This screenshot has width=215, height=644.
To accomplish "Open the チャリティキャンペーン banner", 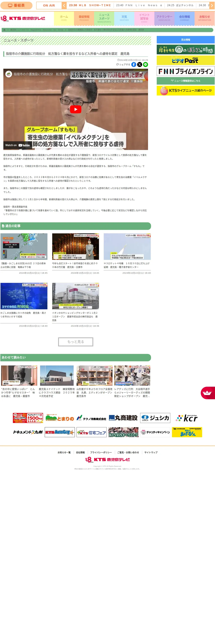I will click(155, 432).
